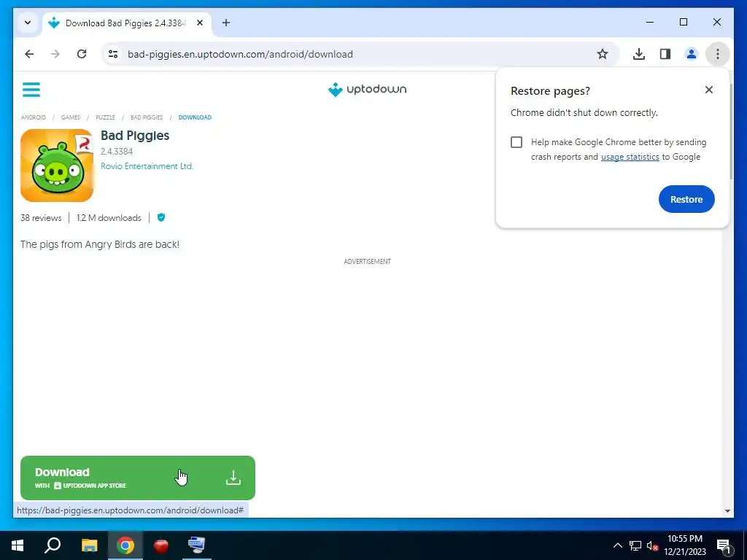This screenshot has height=560, width=747.
Task: Click the Uptodown logo
Action: [368, 89]
